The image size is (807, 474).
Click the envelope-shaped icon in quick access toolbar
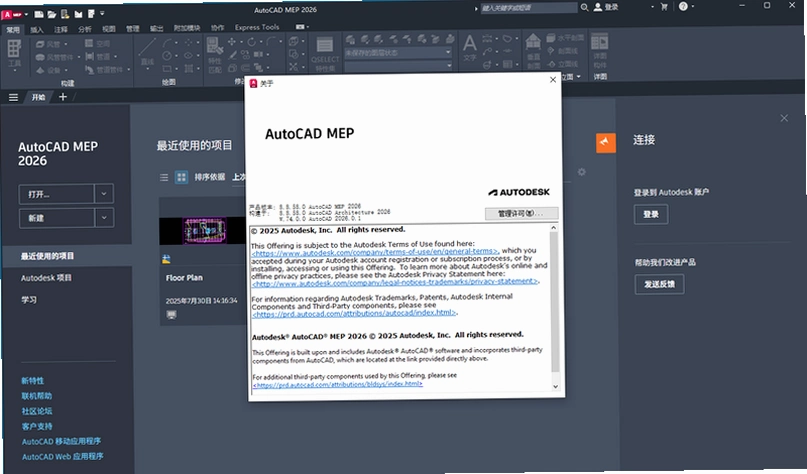click(x=78, y=14)
